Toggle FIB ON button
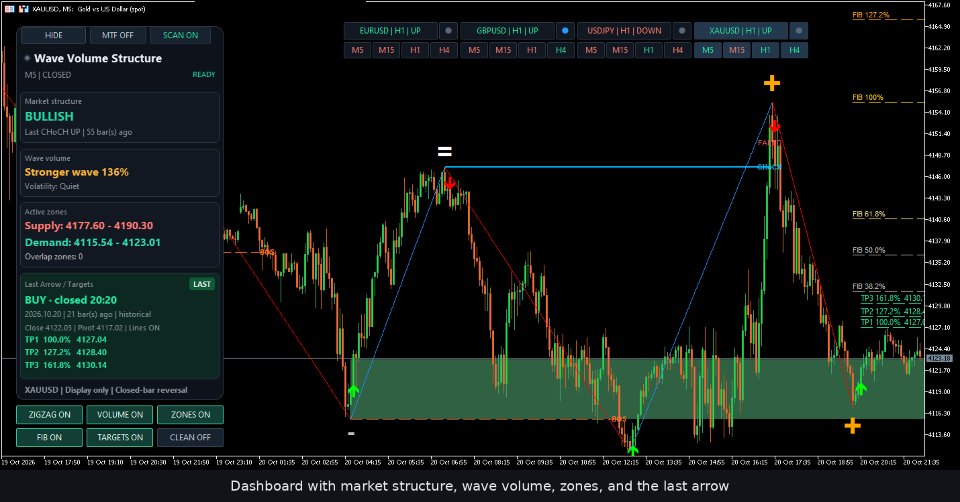Viewport: 960px width, 502px height. point(50,437)
